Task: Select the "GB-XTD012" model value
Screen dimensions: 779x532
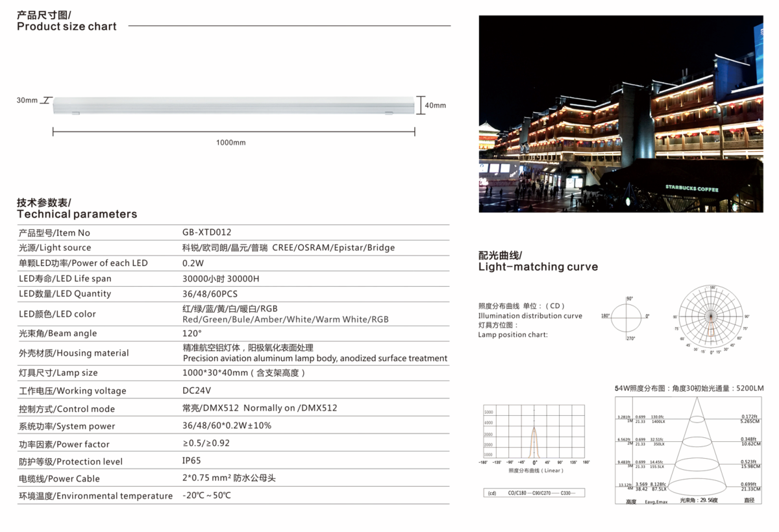Action: [207, 232]
